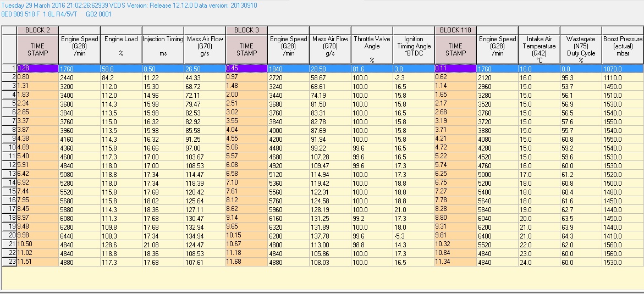Click the highlighted 0.28 timestamp cell
This screenshot has width=644, height=294.
click(x=37, y=68)
